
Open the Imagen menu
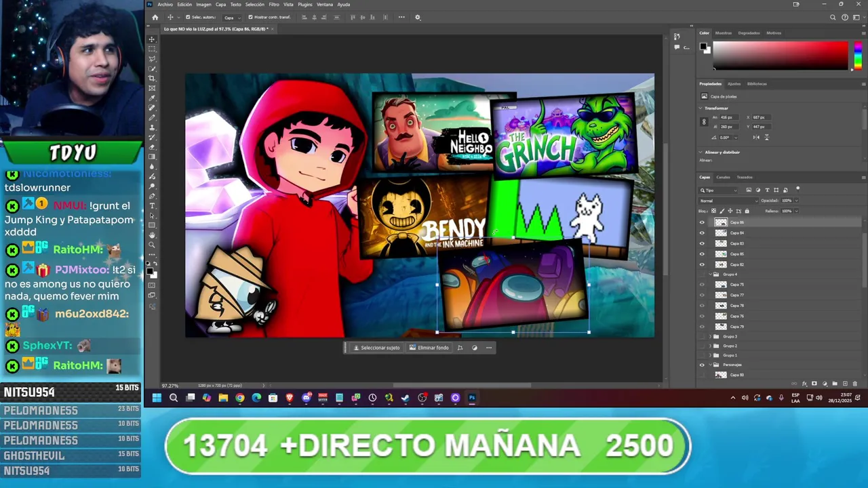point(203,5)
